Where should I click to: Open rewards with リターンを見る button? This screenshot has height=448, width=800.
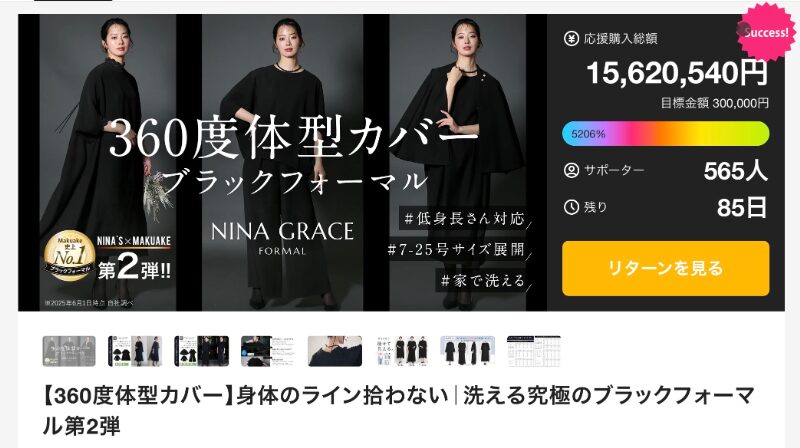(x=665, y=268)
